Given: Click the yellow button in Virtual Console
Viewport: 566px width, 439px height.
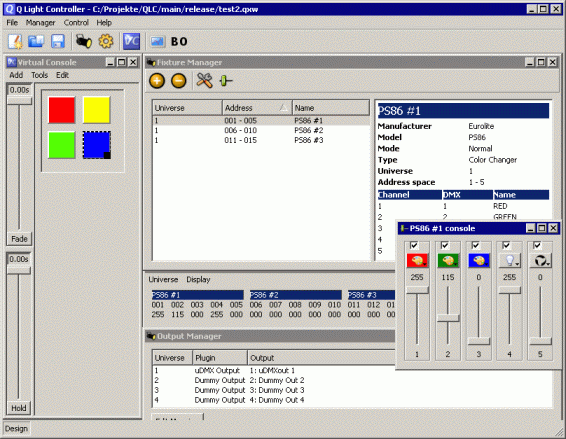Looking at the screenshot, I should tap(96, 110).
